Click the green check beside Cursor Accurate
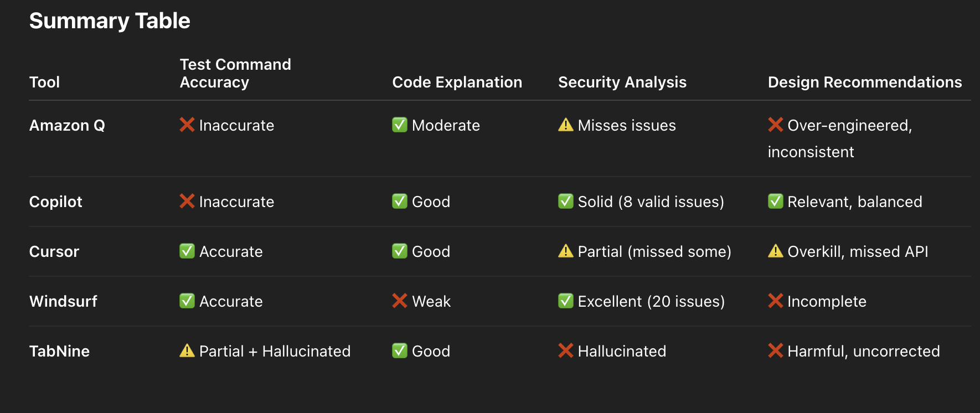Screen dimensions: 980x413 (x=187, y=251)
